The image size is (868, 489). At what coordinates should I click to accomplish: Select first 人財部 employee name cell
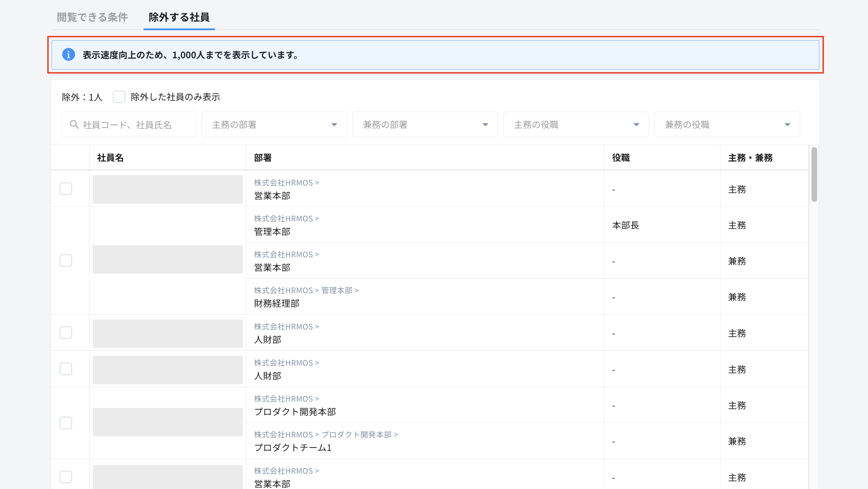tap(167, 333)
